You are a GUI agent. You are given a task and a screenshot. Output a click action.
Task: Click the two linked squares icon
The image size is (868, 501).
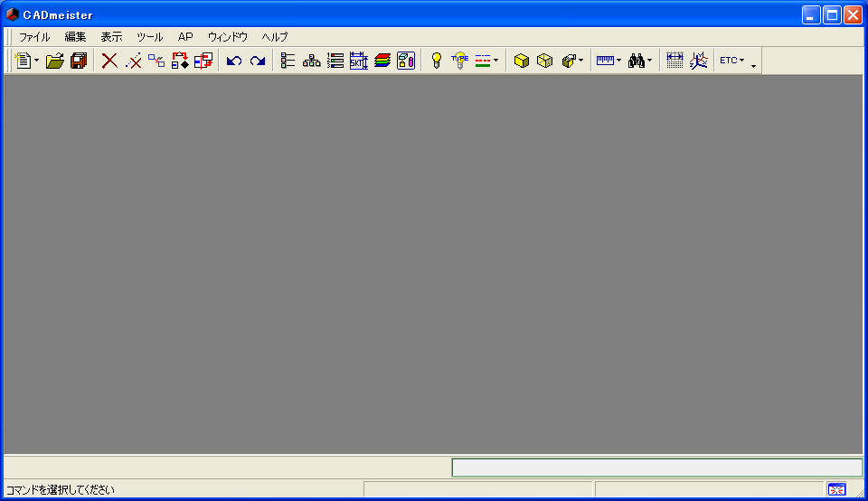point(156,61)
